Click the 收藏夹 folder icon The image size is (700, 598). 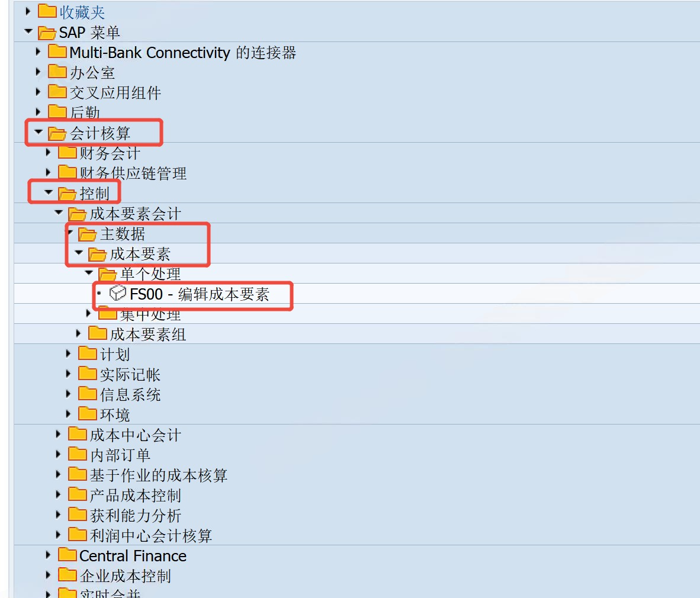point(47,11)
